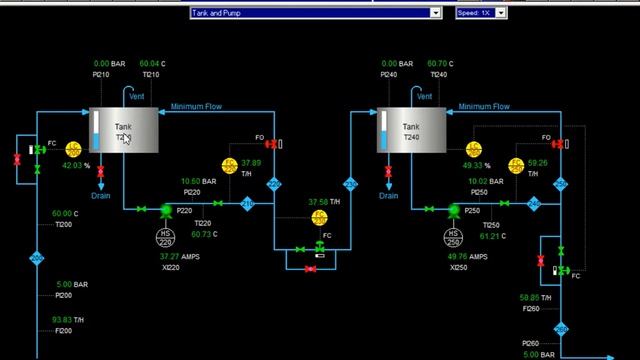Click stream diamond 240

tap(534, 204)
